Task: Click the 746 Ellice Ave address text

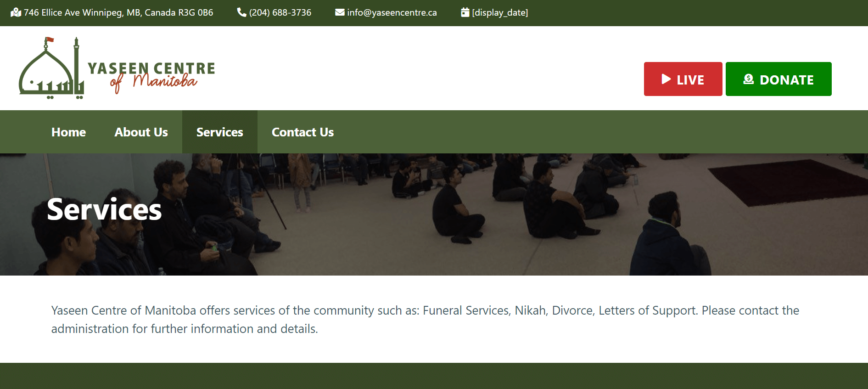Action: pos(118,12)
